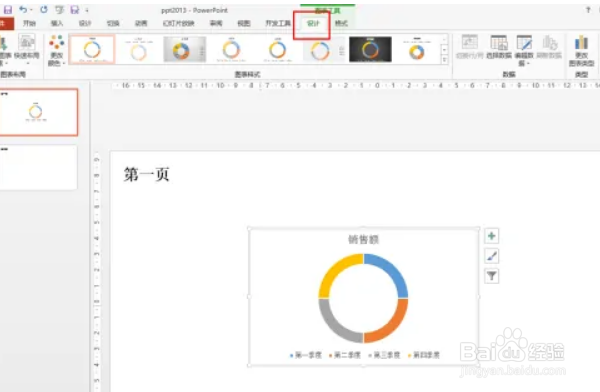Image resolution: width=600 pixels, height=392 pixels.
Task: Apply the eighth style with small thick donut
Action: tap(417, 49)
